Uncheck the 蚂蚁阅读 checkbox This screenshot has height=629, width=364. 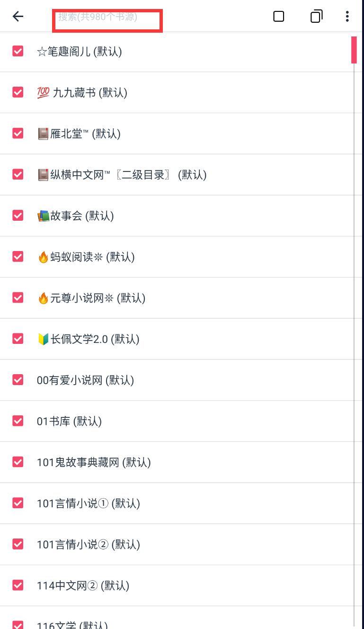click(18, 257)
